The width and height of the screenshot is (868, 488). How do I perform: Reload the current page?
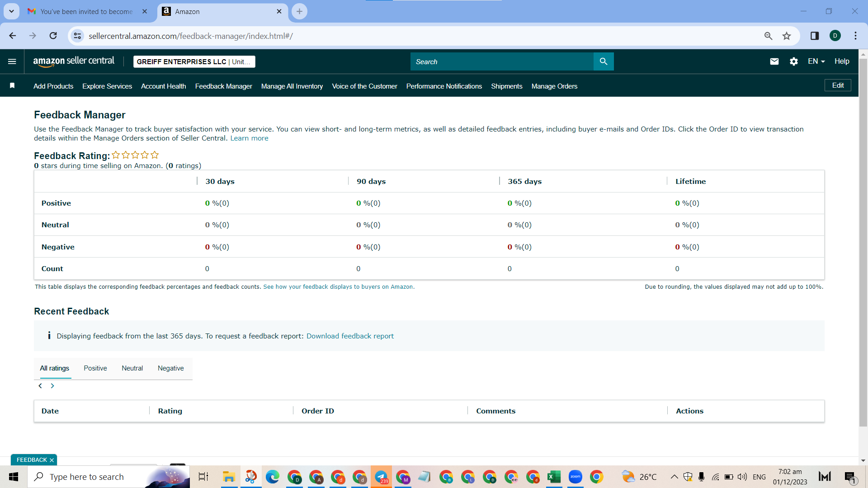[x=53, y=36]
